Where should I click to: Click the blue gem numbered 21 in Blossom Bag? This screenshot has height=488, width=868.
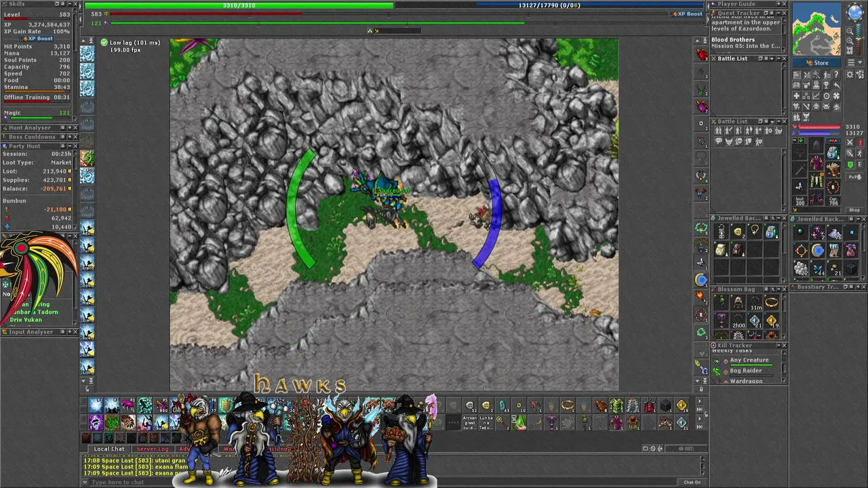755,321
